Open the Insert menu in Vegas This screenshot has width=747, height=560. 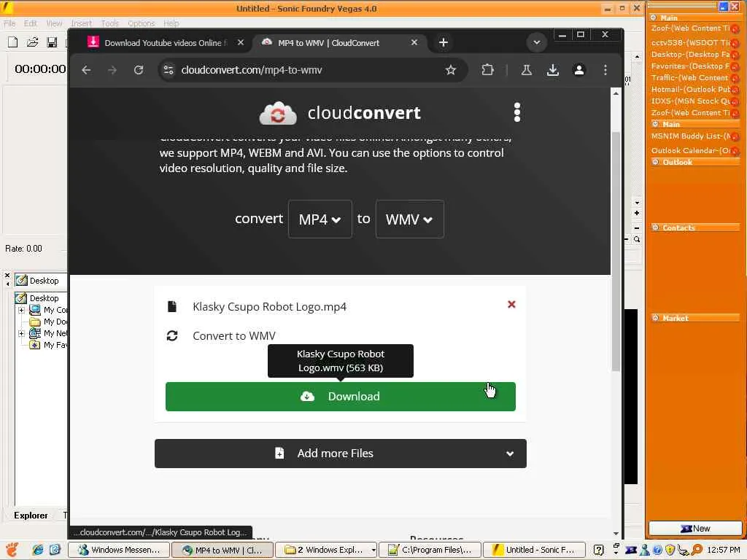81,23
